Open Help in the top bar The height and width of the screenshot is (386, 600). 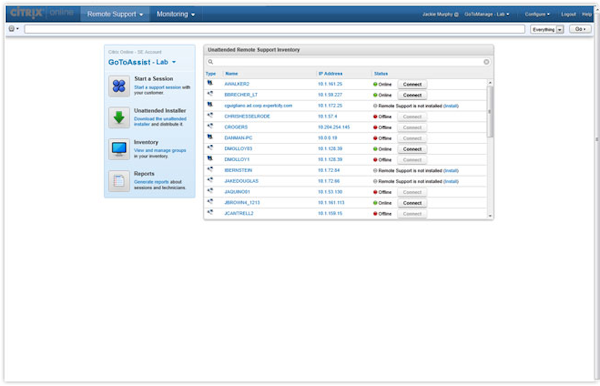(x=587, y=14)
